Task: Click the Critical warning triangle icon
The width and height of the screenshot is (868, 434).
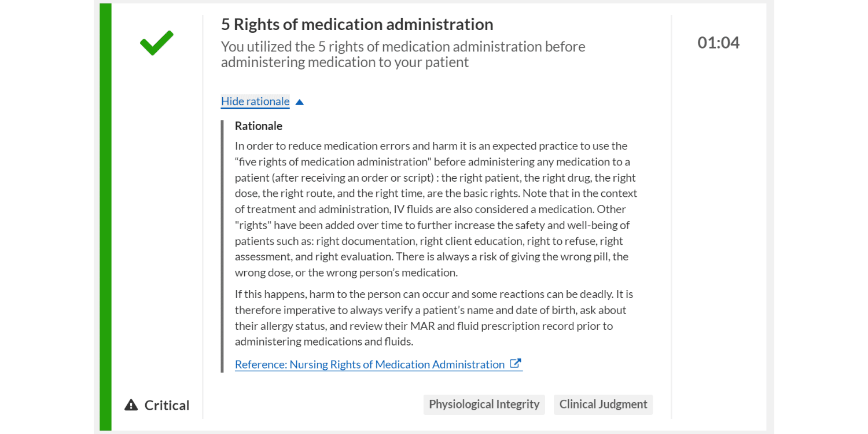Action: point(131,405)
